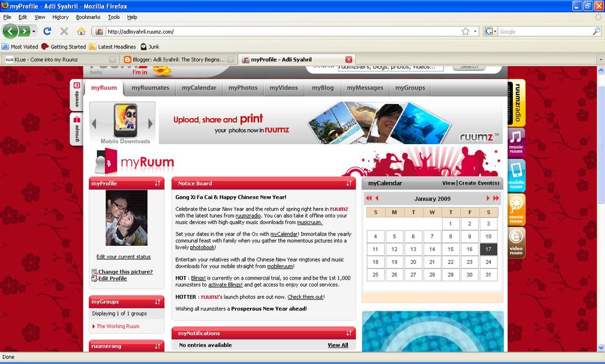This screenshot has height=364, width=605.
Task: Collapse the myProfile panel arrows
Action: (157, 183)
